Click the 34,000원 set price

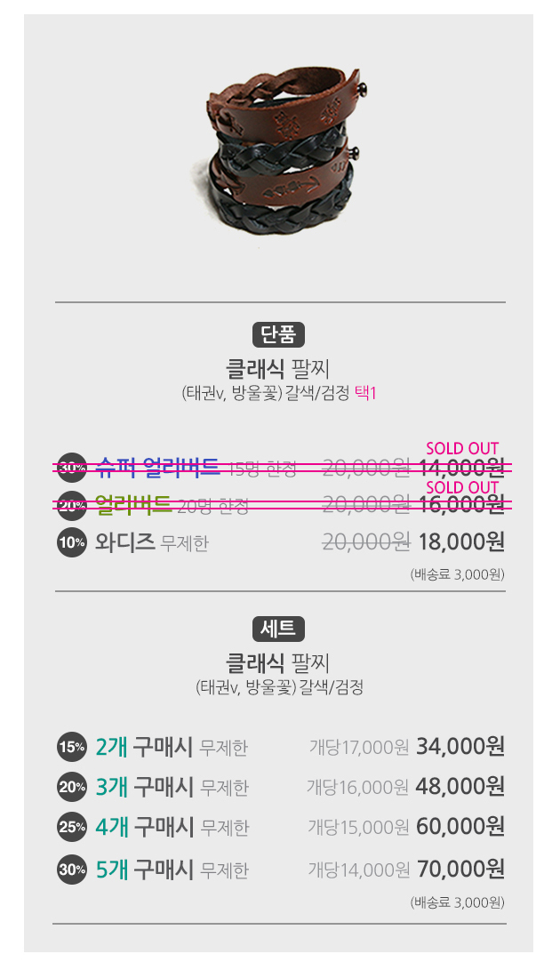[460, 747]
